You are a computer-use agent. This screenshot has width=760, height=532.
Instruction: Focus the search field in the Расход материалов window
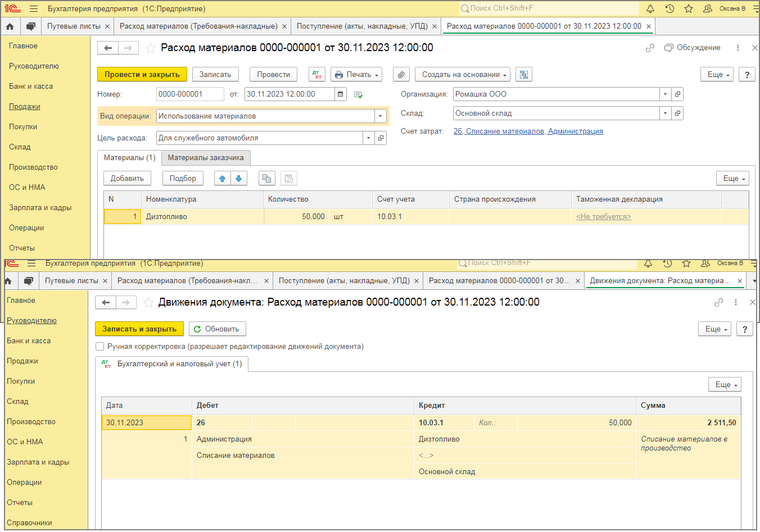point(549,8)
